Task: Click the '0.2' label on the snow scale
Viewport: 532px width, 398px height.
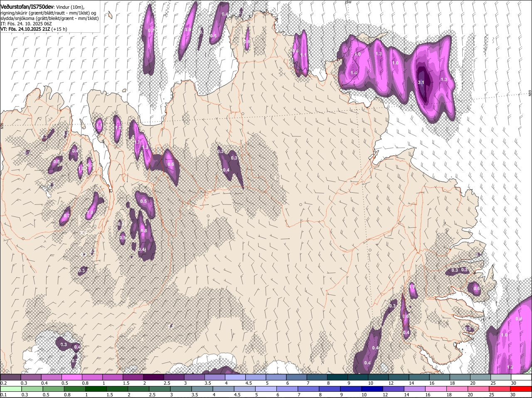Action: 3,383
